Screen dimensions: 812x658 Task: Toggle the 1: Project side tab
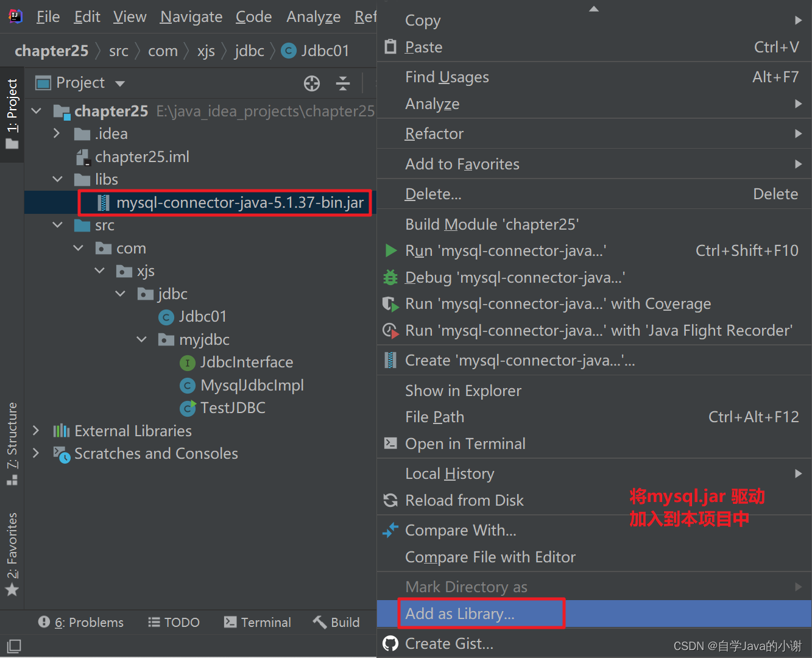12,114
